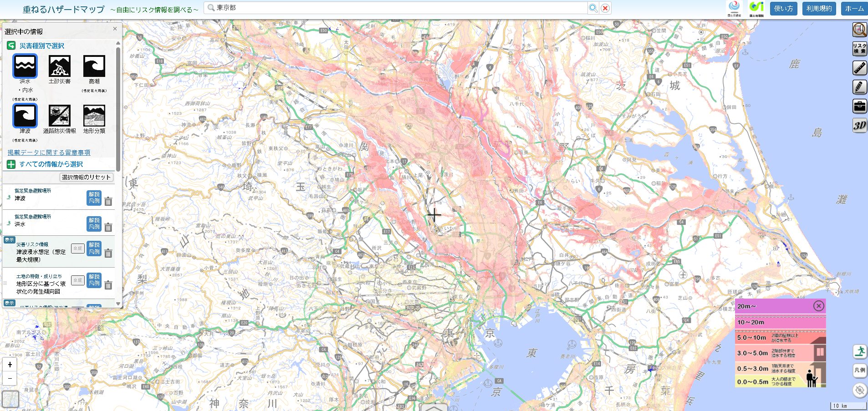This screenshot has height=411, width=868.
Task: Select the 地形分類 terrain classification icon
Action: coord(94,116)
